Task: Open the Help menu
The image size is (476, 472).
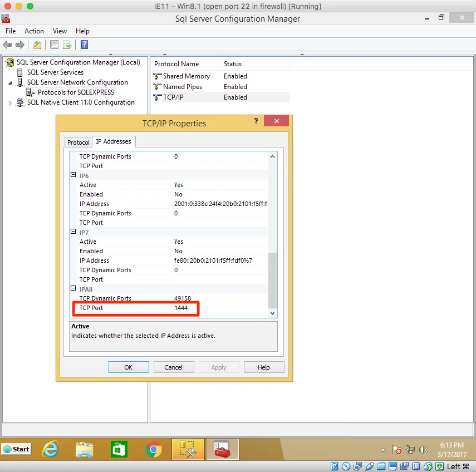Action: tap(82, 31)
